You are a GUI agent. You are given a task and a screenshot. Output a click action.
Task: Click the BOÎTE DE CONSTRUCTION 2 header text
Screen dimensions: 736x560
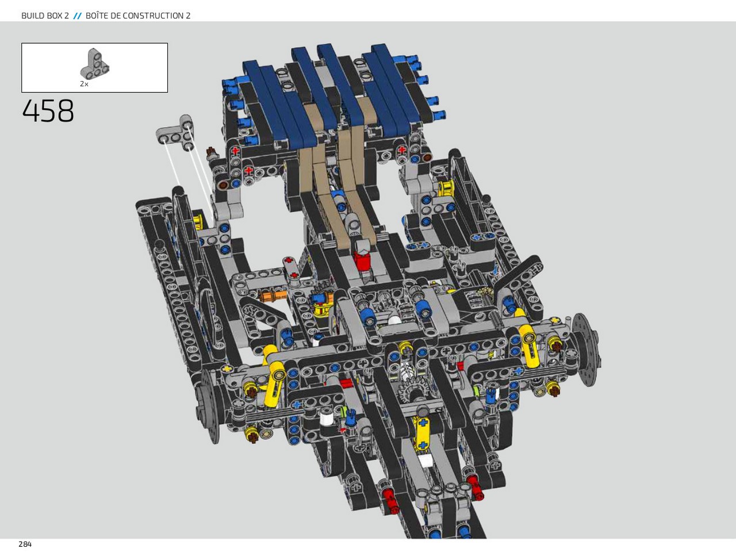[138, 16]
